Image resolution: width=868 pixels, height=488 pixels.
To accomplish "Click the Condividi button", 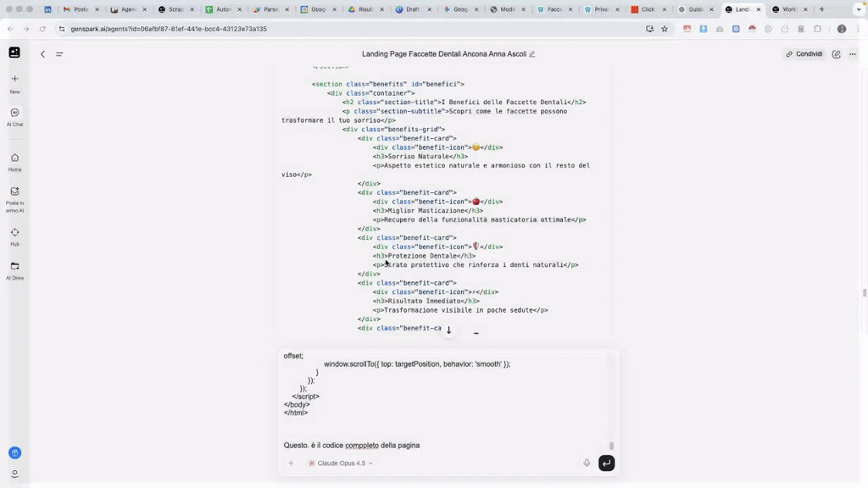I will 804,53.
